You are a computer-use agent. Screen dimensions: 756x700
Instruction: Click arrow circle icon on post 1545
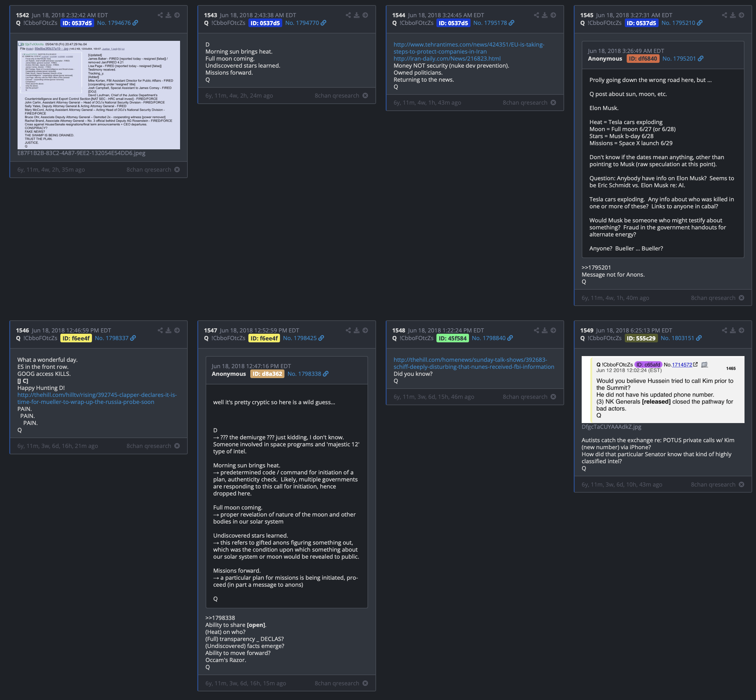[x=742, y=15]
